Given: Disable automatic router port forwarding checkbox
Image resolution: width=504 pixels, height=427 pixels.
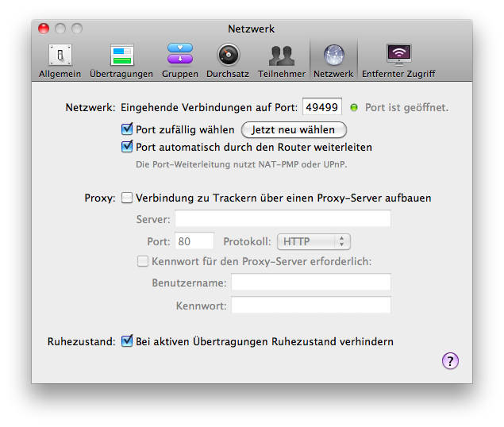Looking at the screenshot, I should [x=126, y=147].
